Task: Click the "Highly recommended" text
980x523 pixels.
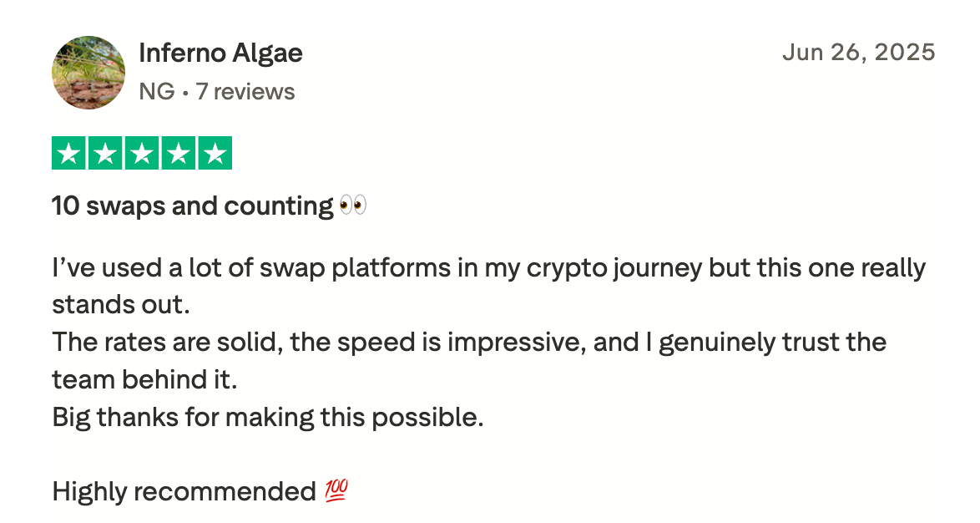Action: point(184,491)
